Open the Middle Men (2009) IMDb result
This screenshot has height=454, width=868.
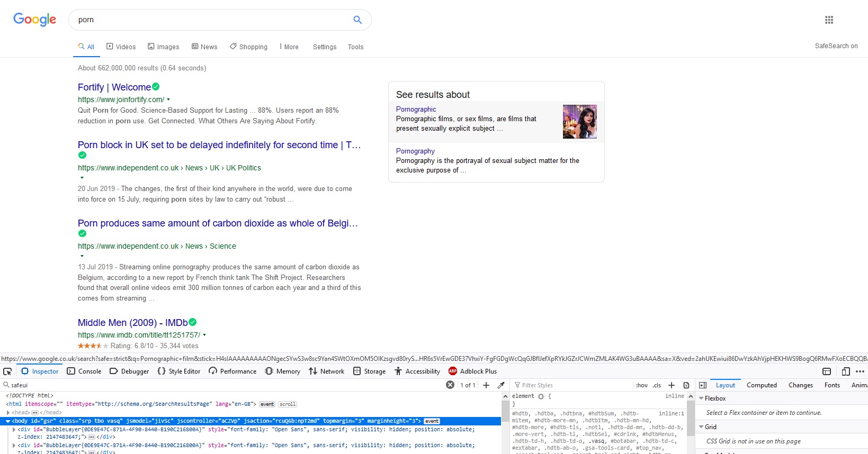(133, 323)
